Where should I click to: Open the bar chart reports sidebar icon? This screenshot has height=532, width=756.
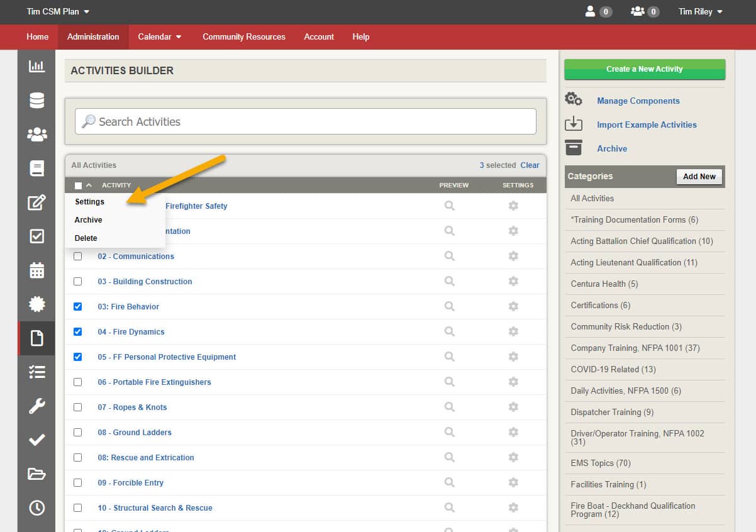point(36,66)
